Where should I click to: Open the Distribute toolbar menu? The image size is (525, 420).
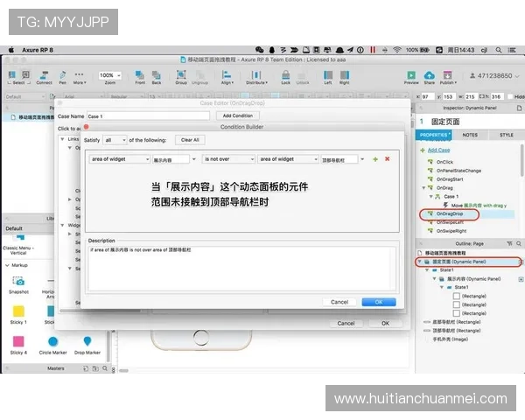256,77
